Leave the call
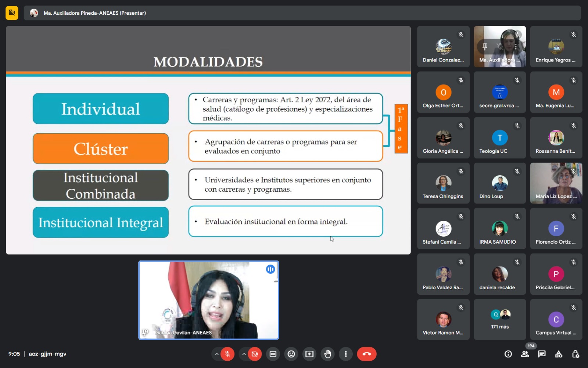588x368 pixels. (366, 354)
